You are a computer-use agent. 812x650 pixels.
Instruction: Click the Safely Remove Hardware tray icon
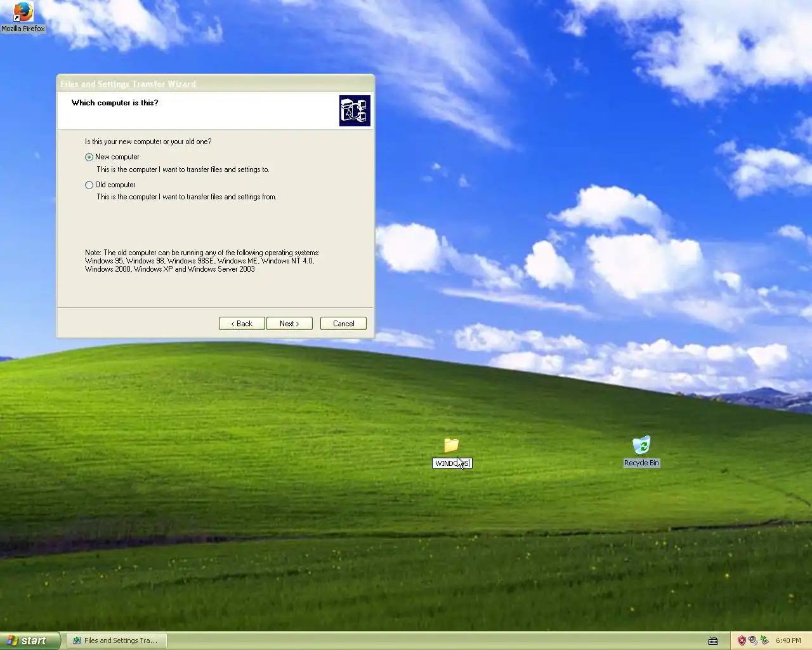(764, 640)
